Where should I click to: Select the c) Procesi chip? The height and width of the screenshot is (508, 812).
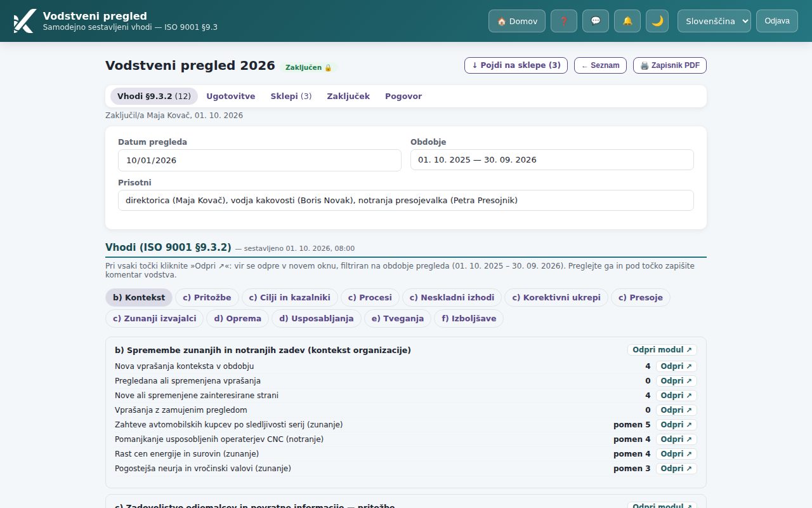pyautogui.click(x=370, y=298)
